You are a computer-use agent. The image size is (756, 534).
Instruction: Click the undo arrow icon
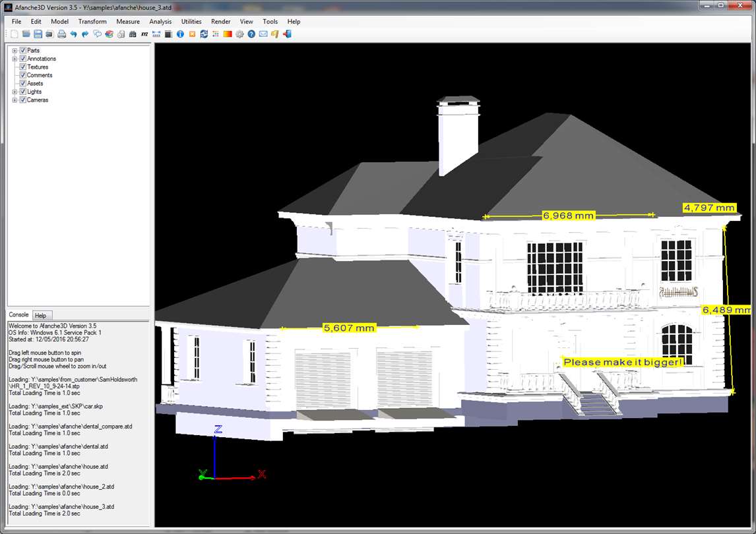pos(73,34)
